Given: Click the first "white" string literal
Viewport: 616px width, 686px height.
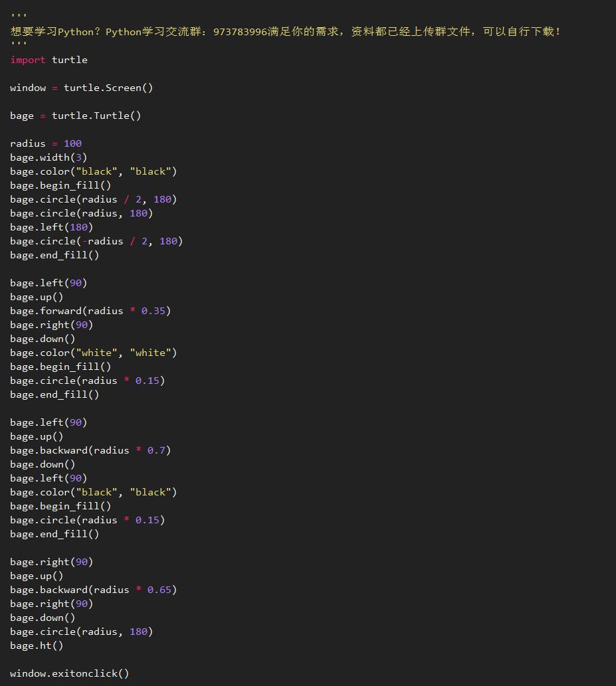Looking at the screenshot, I should pyautogui.click(x=96, y=353).
